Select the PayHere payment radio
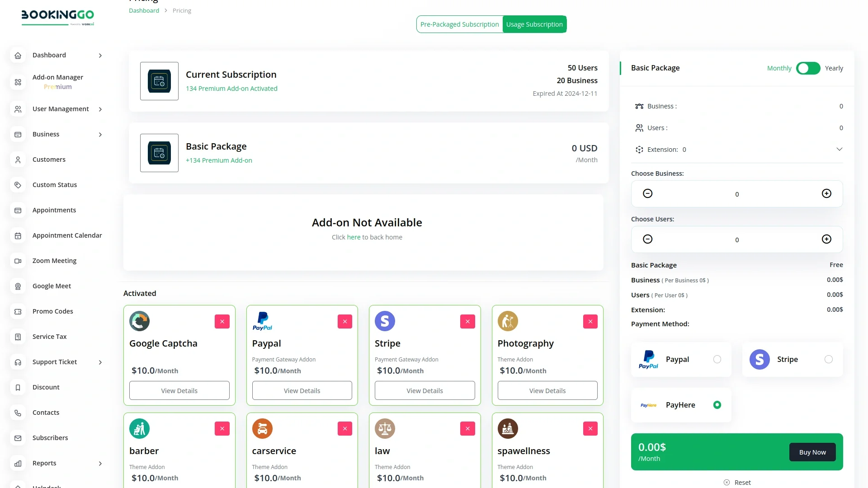868x488 pixels. pyautogui.click(x=717, y=405)
